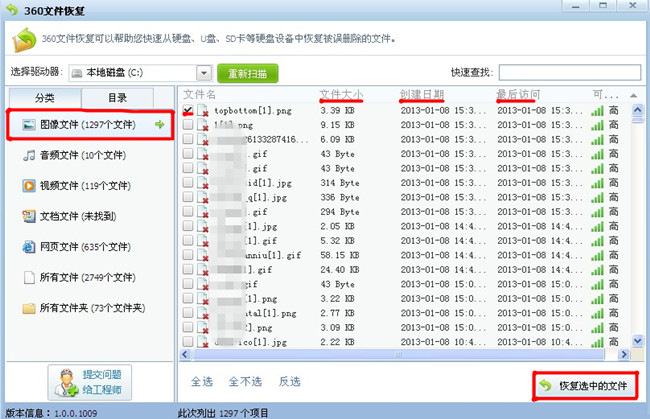Click the title bar app icon
The image size is (650, 419).
coord(12,10)
